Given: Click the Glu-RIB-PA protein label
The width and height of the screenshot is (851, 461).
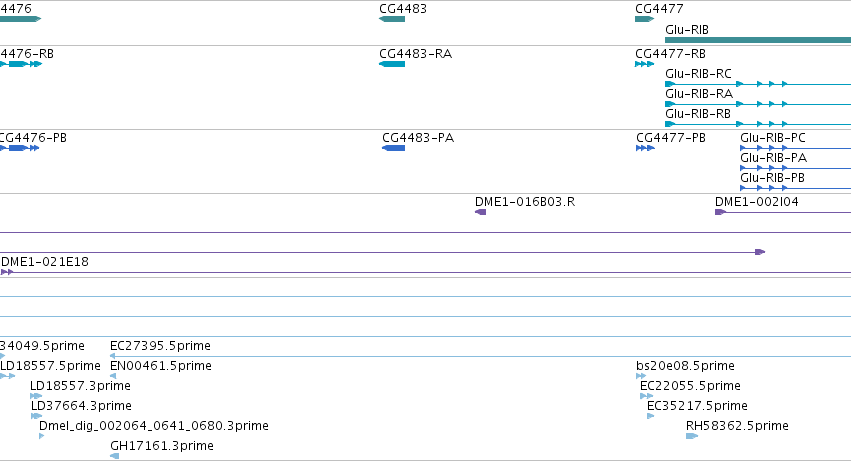Looking at the screenshot, I should pyautogui.click(x=773, y=158).
